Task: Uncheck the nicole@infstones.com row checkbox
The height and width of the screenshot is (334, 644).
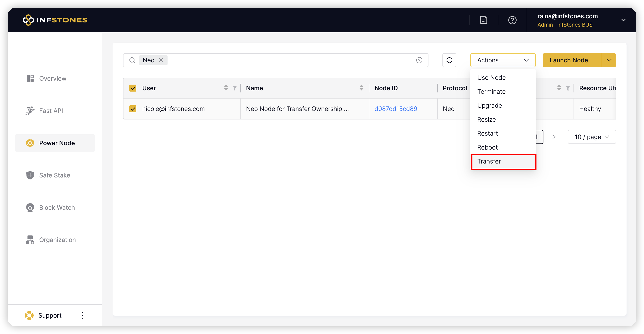Action: tap(133, 109)
